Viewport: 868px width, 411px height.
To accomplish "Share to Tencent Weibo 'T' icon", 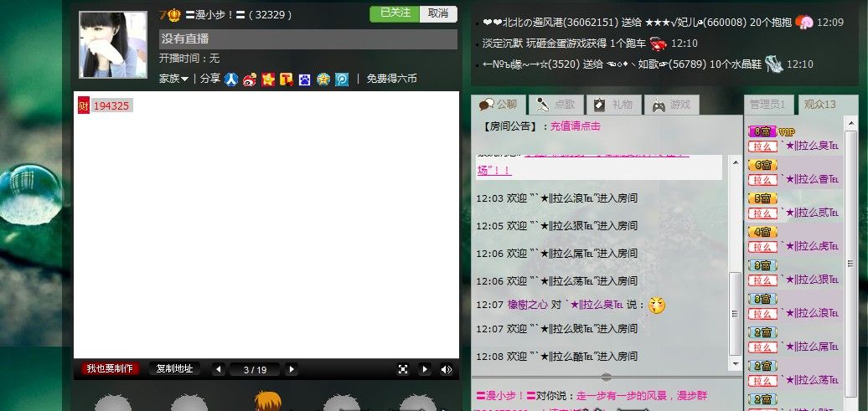I will pyautogui.click(x=287, y=80).
